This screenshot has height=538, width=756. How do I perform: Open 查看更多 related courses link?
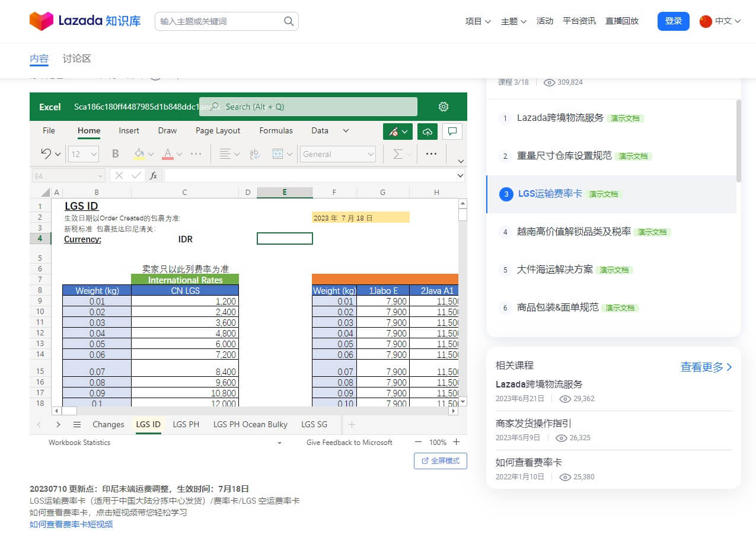pos(706,367)
